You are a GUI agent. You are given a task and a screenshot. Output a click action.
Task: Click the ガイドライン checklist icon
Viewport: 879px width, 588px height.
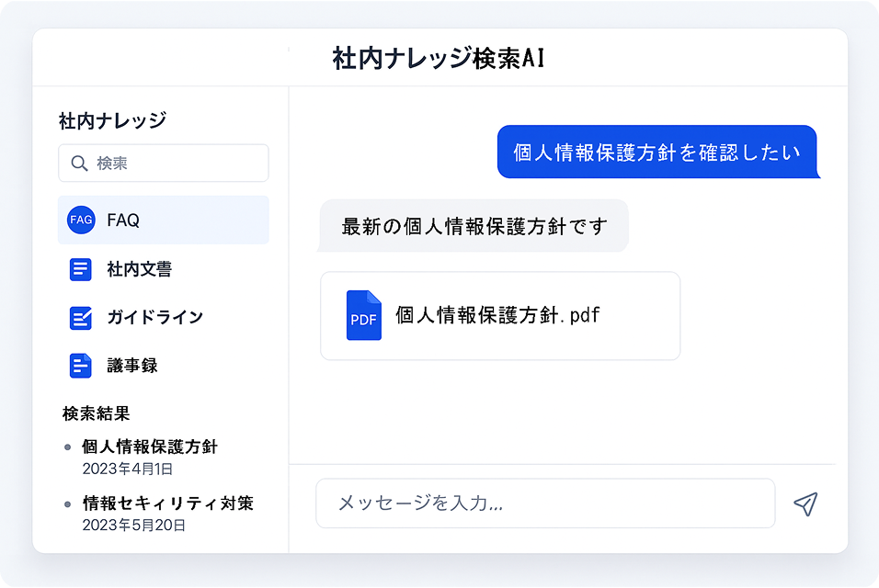(81, 317)
